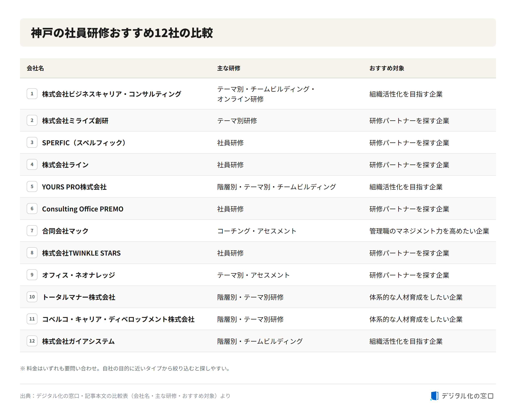Click 階層別・テーマ別研修 in コベルコ row
This screenshot has height=420, width=516.
coord(250,319)
